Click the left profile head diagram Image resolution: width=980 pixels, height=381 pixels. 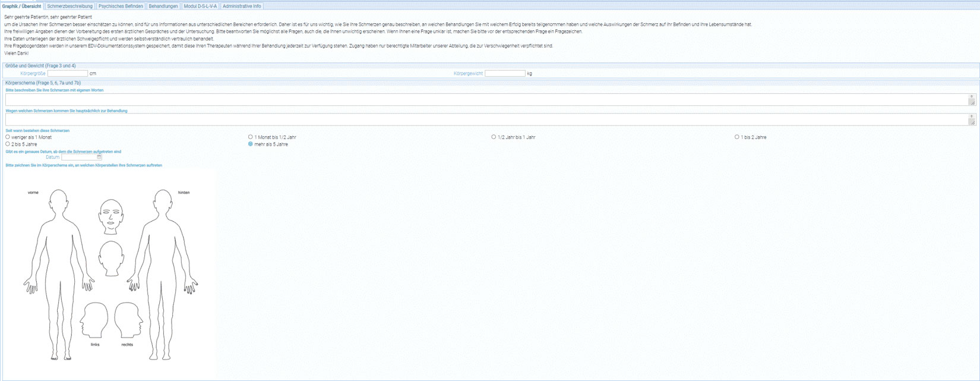coord(94,320)
